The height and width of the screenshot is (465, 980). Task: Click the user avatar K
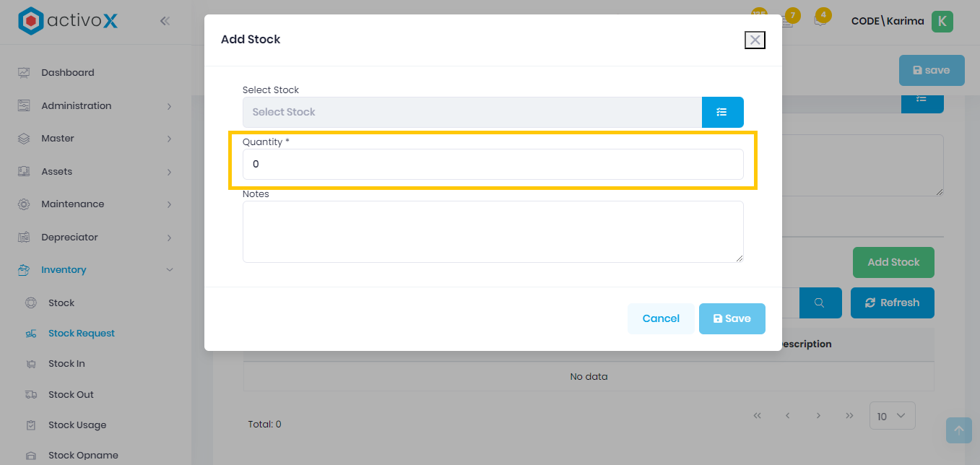[942, 22]
